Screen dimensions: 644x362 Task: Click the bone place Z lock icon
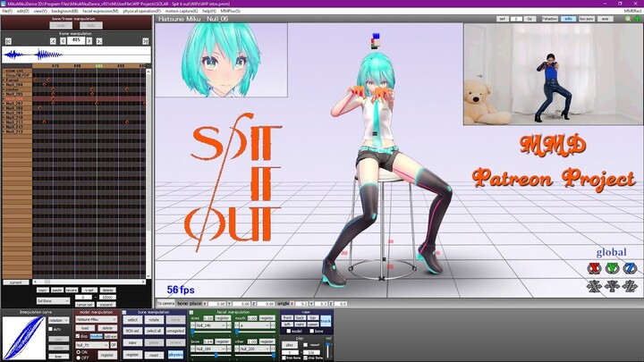[x=254, y=304]
